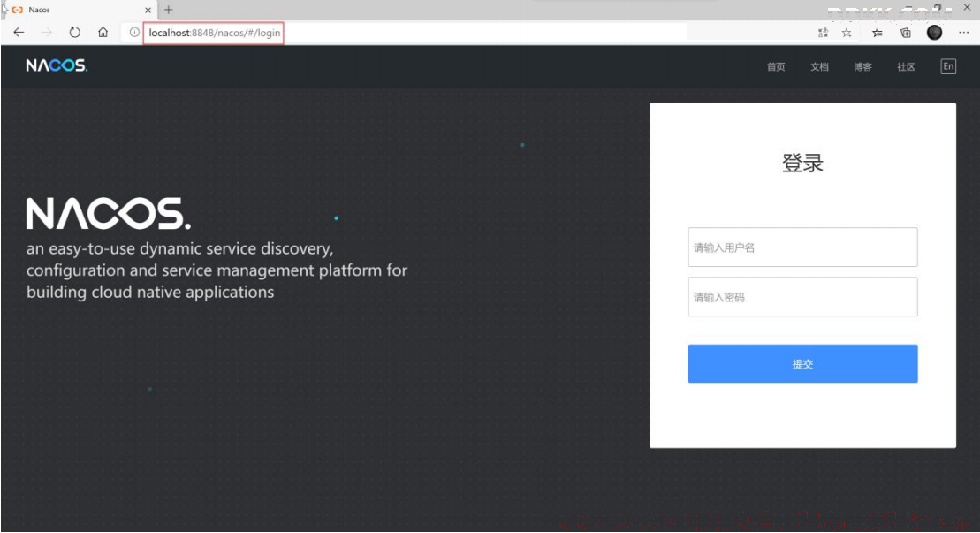The image size is (980, 533).
Task: Close the Nacos browser tab
Action: coord(148,10)
